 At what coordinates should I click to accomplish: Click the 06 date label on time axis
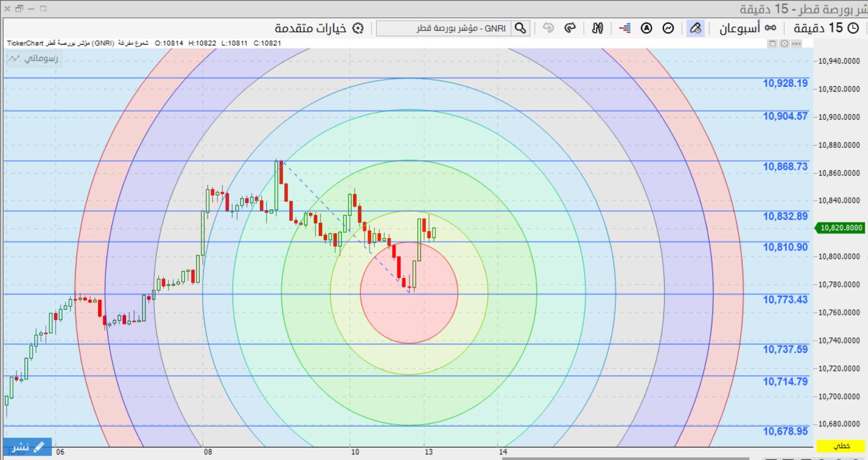tap(61, 452)
